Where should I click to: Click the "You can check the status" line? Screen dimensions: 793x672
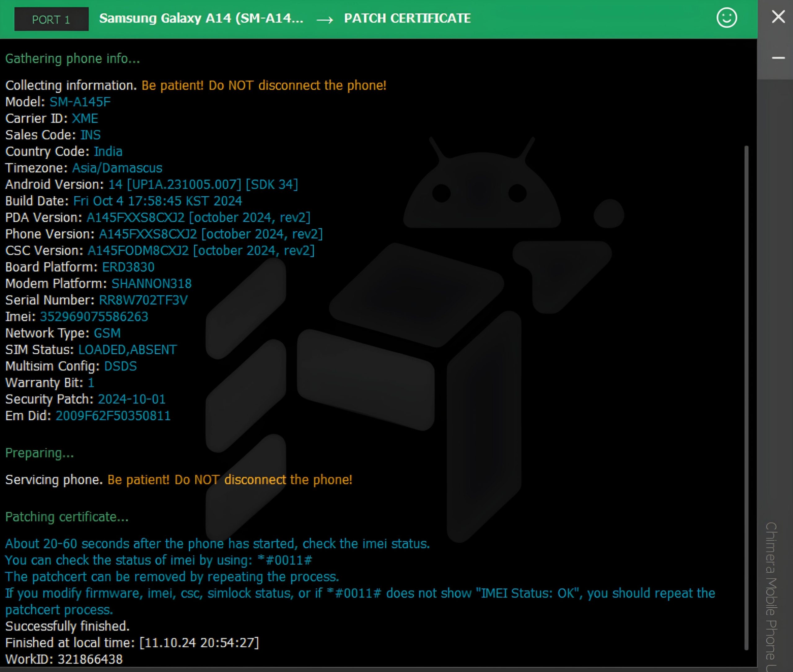(159, 561)
